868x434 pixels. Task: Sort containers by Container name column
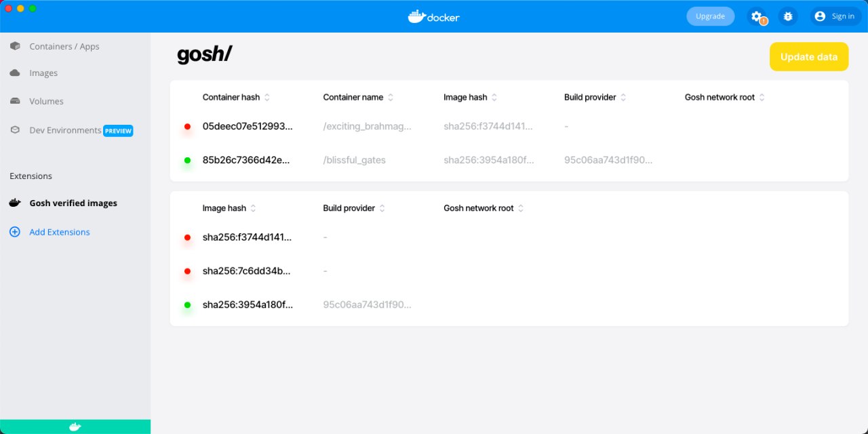point(390,98)
